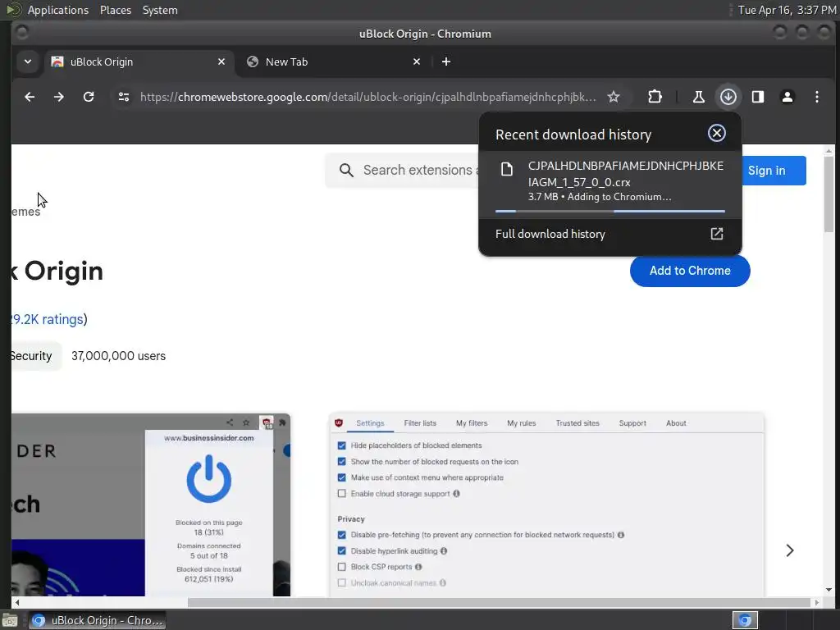Viewport: 840px width, 630px height.
Task: Click the 37,000,000 users text
Action: coord(118,356)
